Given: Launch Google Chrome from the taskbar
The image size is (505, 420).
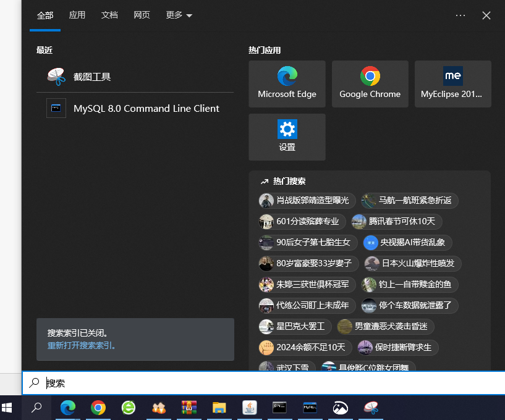Looking at the screenshot, I should [98, 408].
